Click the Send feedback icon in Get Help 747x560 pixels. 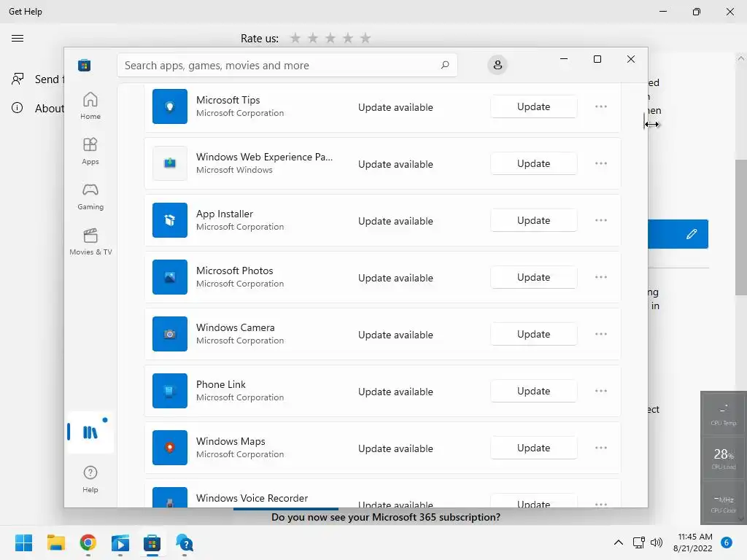click(18, 79)
